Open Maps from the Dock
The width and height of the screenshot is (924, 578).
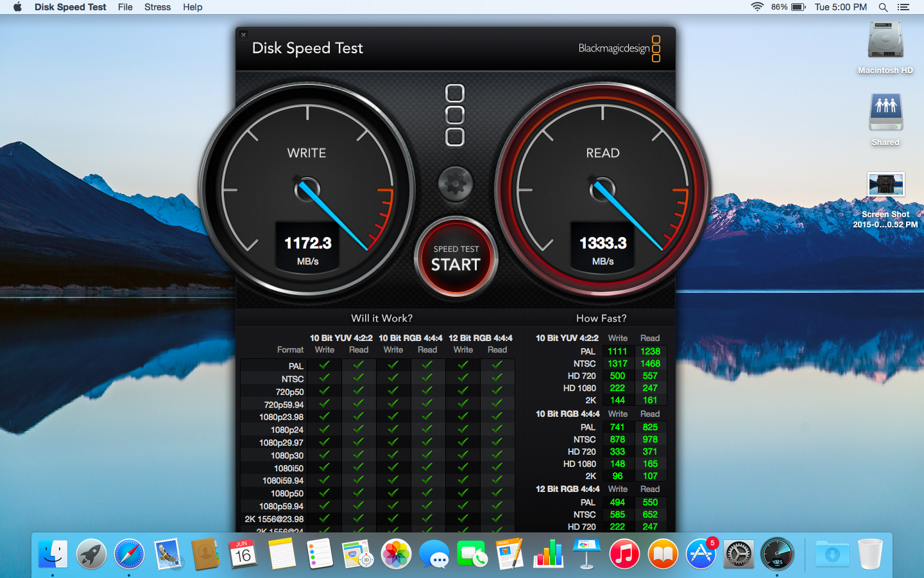(357, 554)
